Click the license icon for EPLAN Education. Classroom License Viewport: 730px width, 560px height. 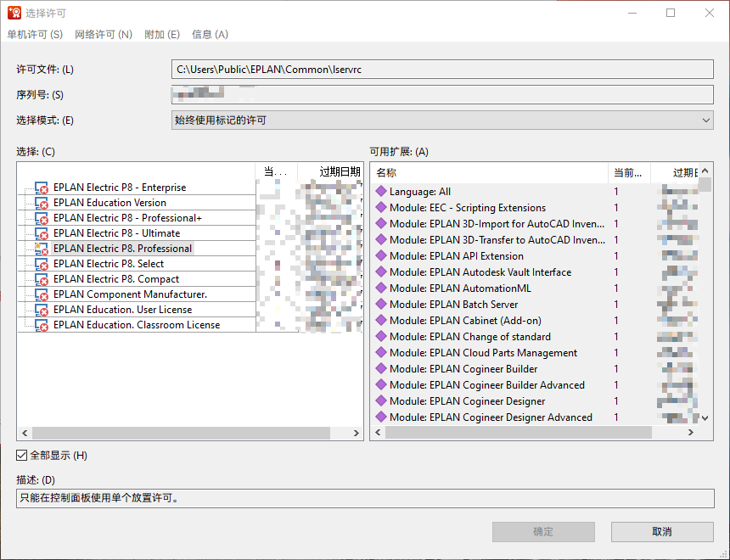42,325
